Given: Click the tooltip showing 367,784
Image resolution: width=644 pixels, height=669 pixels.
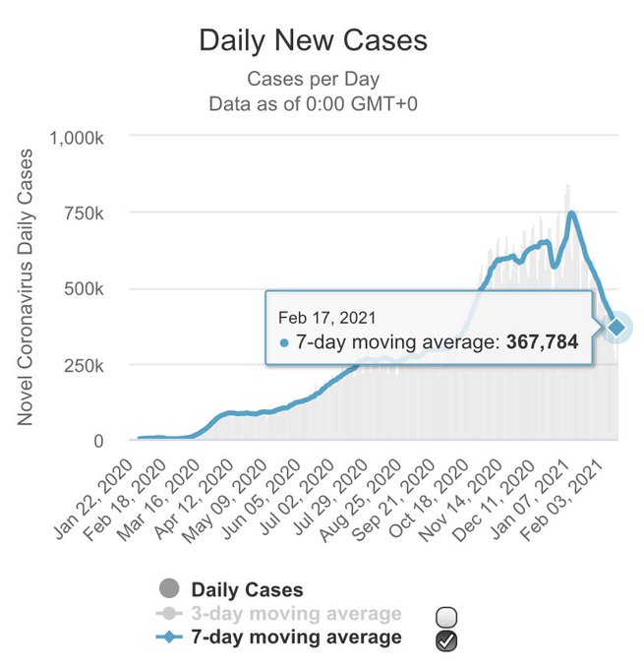Looking at the screenshot, I should point(429,328).
